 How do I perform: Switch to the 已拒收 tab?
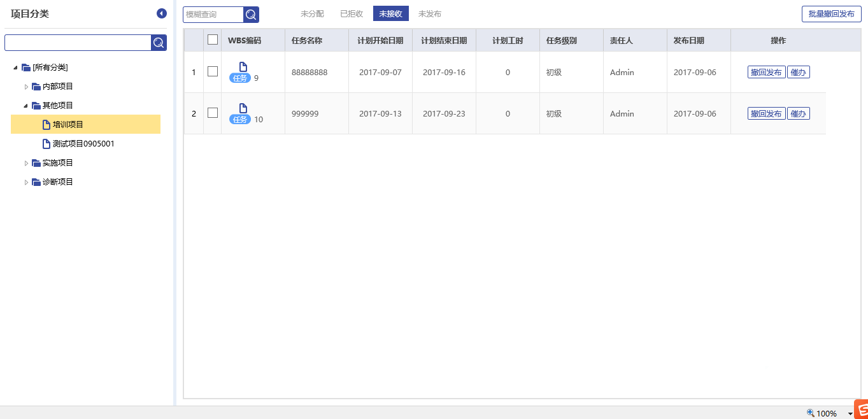[x=352, y=14]
